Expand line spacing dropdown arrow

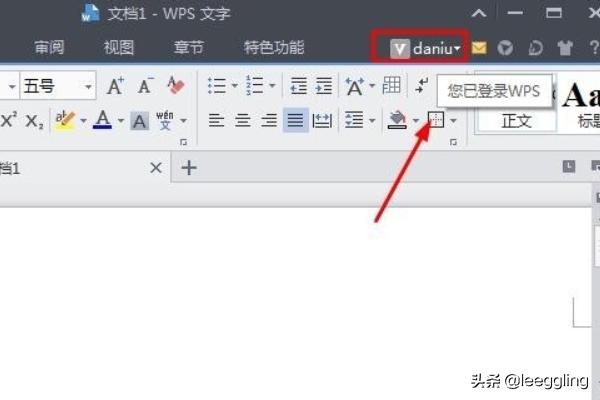coord(372,121)
